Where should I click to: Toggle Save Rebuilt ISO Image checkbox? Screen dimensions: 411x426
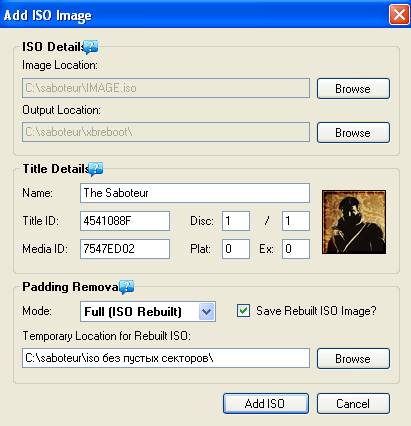(243, 311)
